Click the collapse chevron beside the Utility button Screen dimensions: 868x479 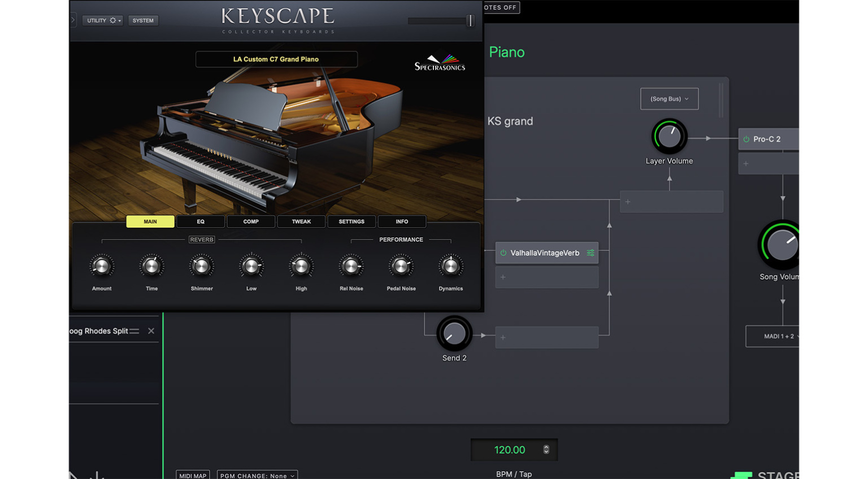(x=73, y=20)
